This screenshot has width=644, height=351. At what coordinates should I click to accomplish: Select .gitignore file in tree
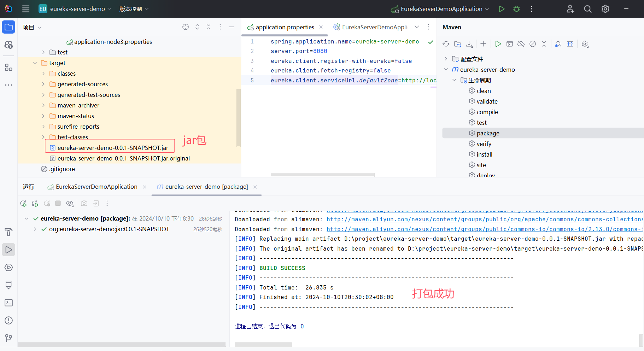(58, 169)
